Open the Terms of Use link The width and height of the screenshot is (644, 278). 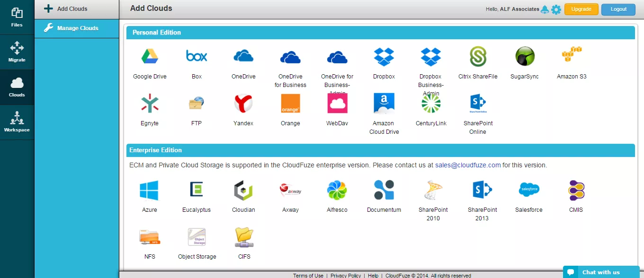308,276
